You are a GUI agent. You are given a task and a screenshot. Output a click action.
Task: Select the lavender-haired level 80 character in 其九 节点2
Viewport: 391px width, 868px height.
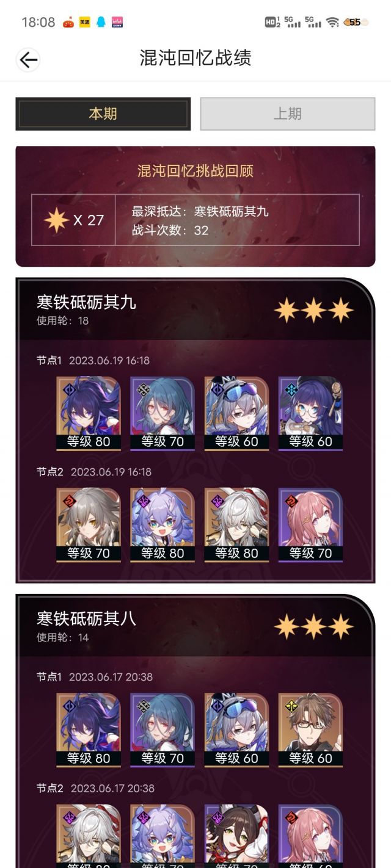click(x=163, y=525)
